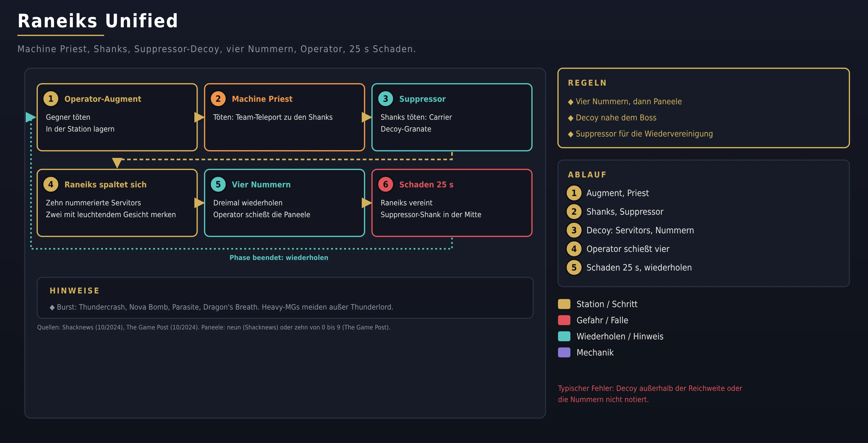Click the number 1 badge on Operator-Augment card

click(51, 99)
